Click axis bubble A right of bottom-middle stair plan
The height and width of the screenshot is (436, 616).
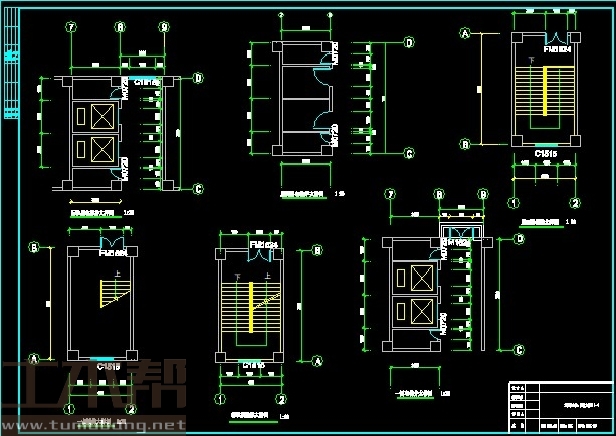click(x=316, y=360)
